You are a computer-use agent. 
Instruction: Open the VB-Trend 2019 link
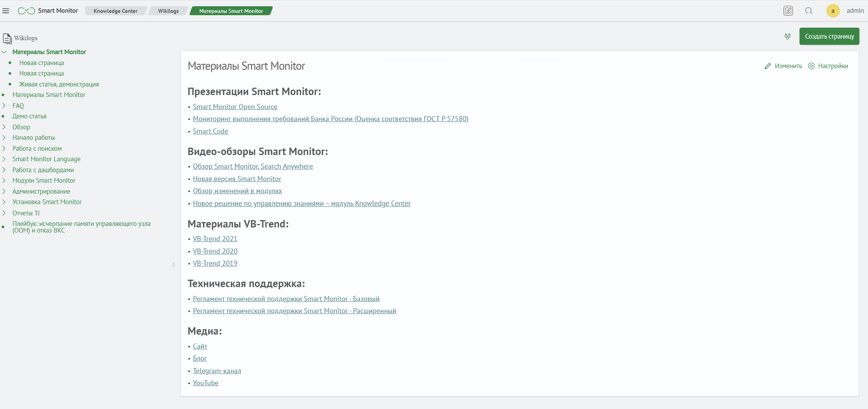[215, 263]
